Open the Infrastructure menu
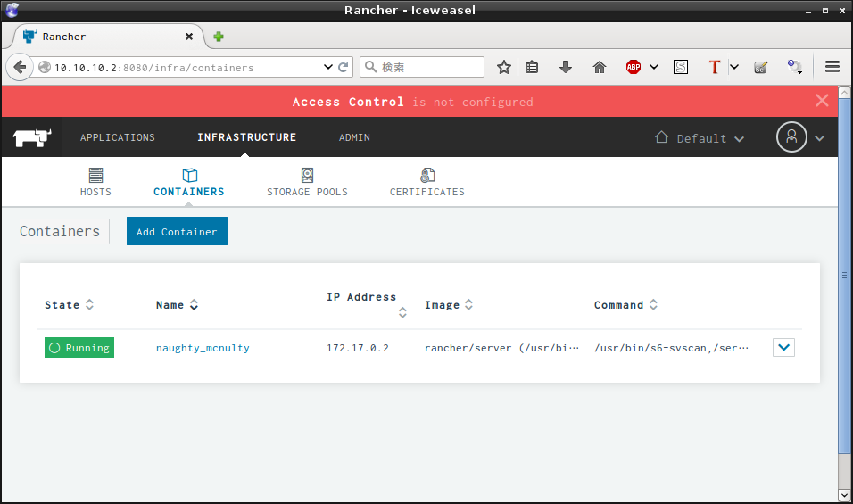 [x=246, y=137]
